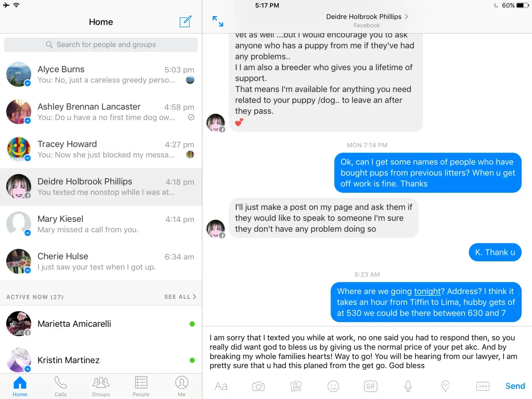Screen dimensions: 532x399
Task: Expand conversation to full screen
Action: point(218,22)
